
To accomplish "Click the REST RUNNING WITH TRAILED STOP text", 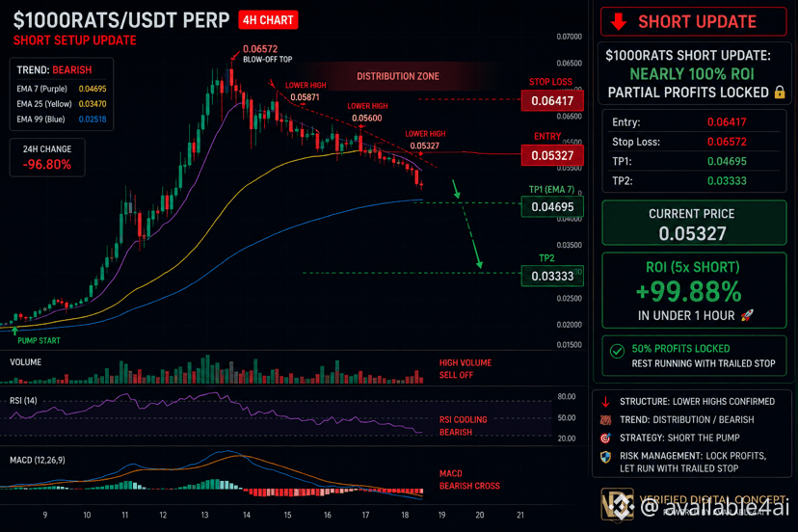I will (704, 363).
